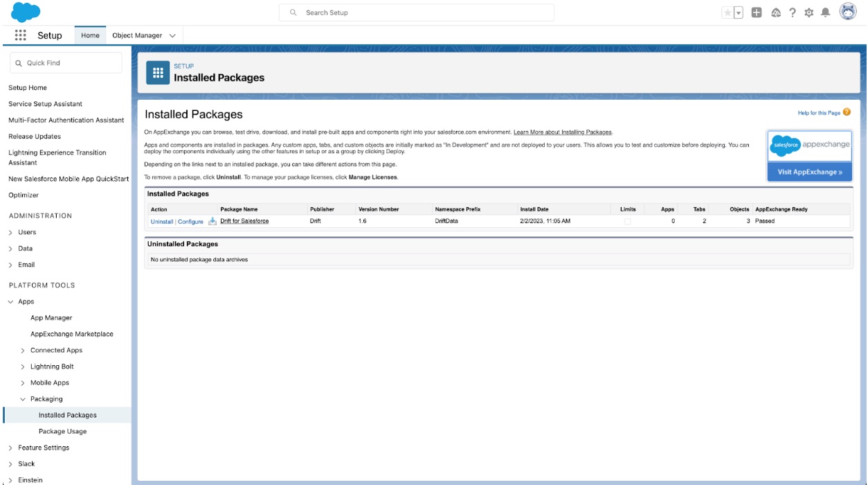Click the favorites star icon

[x=727, y=12]
